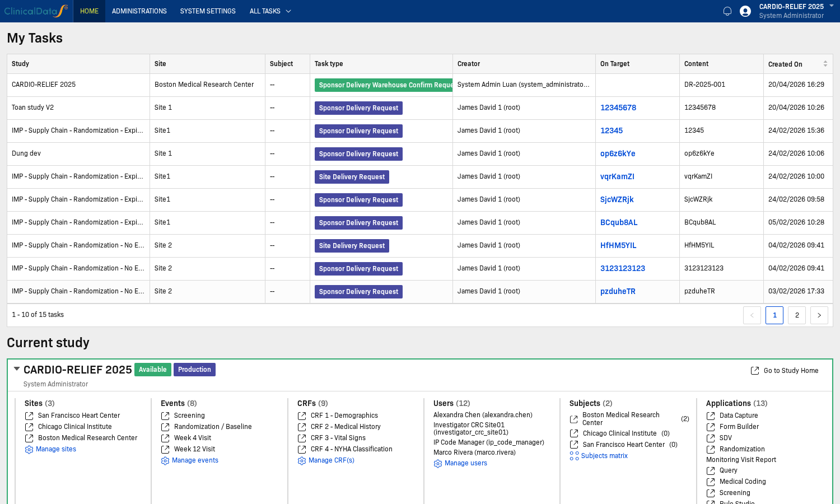The width and height of the screenshot is (840, 504).
Task: Go to tasks page 2
Action: pos(797,315)
